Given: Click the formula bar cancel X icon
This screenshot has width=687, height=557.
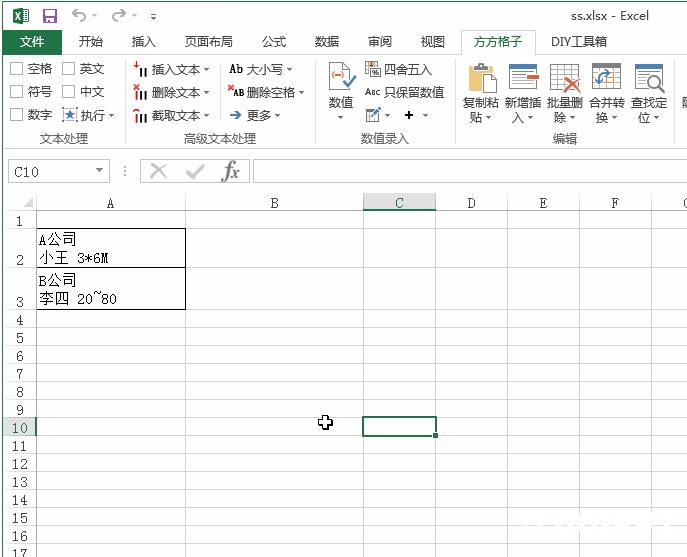Looking at the screenshot, I should (x=158, y=171).
